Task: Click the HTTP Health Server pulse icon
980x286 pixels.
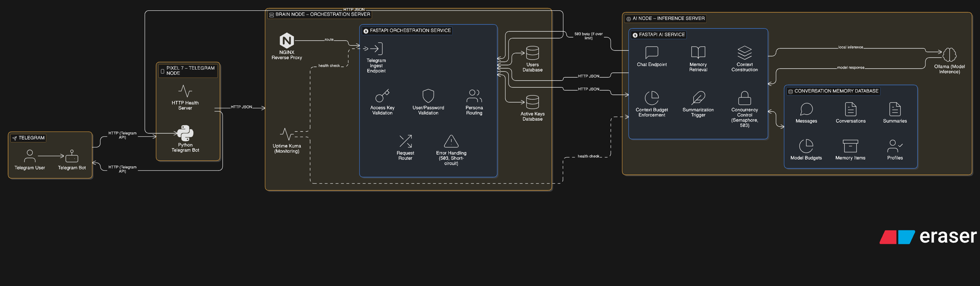Action: [x=185, y=92]
